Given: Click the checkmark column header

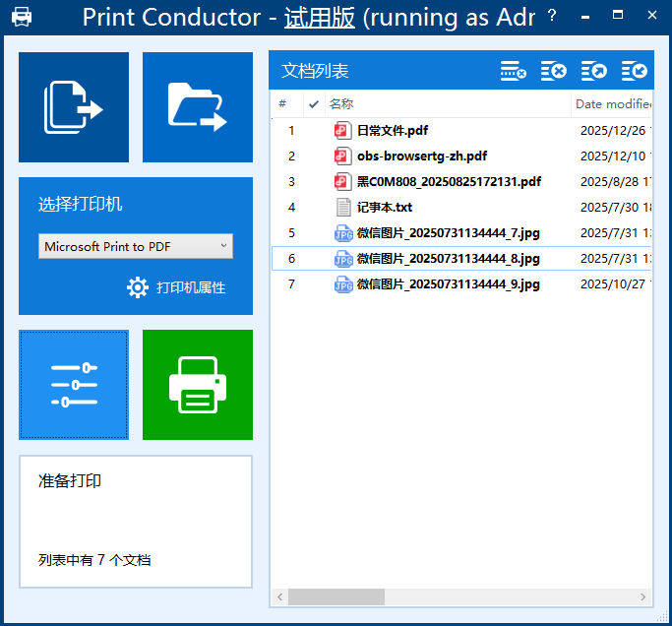Looking at the screenshot, I should click(x=314, y=104).
